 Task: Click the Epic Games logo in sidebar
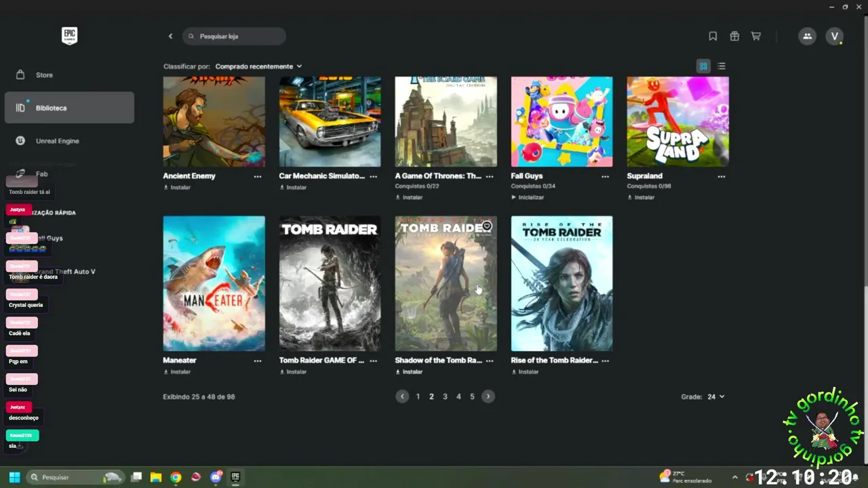(x=69, y=36)
